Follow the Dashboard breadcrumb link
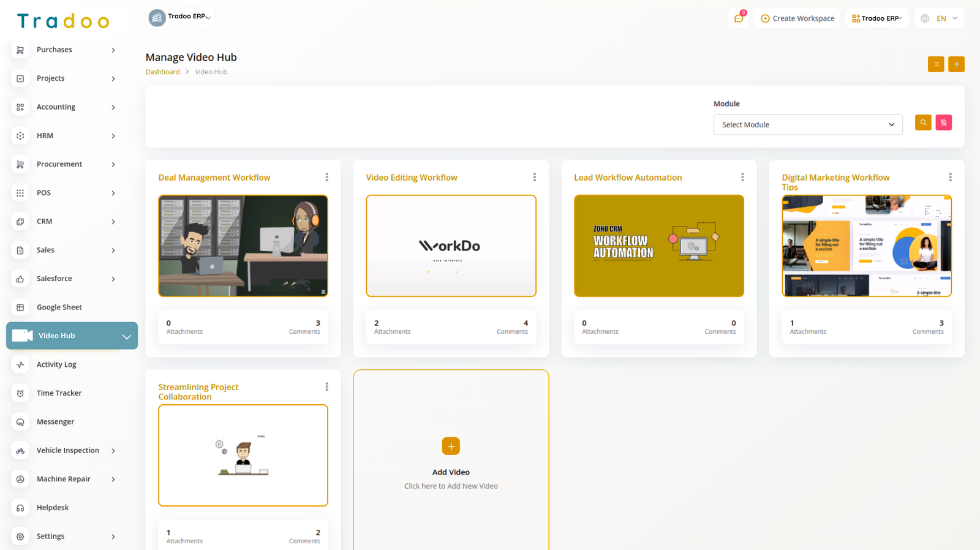 [x=162, y=72]
